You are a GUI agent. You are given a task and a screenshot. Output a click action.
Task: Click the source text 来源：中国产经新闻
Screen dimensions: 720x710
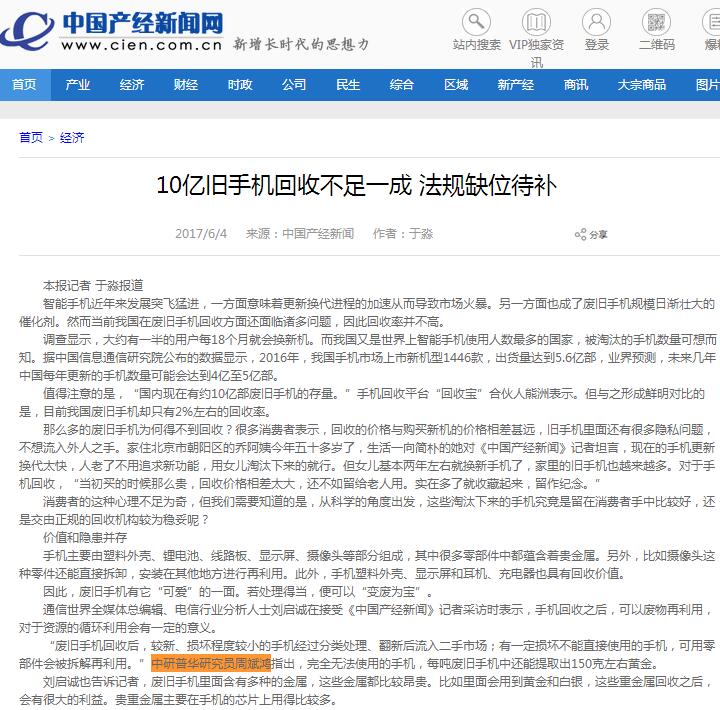pos(300,234)
